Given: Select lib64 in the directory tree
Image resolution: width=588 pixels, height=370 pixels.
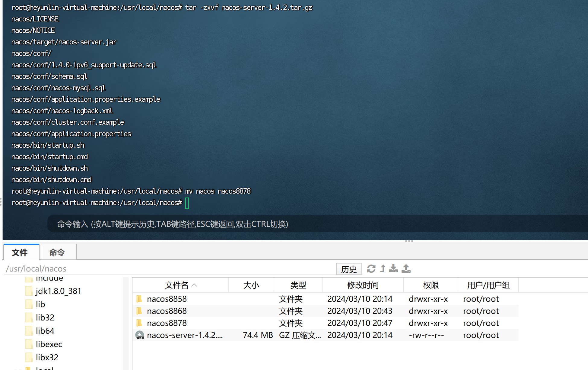Looking at the screenshot, I should pos(45,331).
